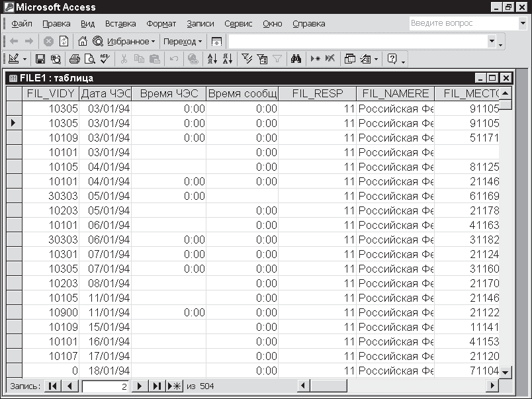532x399 pixels.
Task: Click the Save toolbar icon
Action: pyautogui.click(x=40, y=59)
